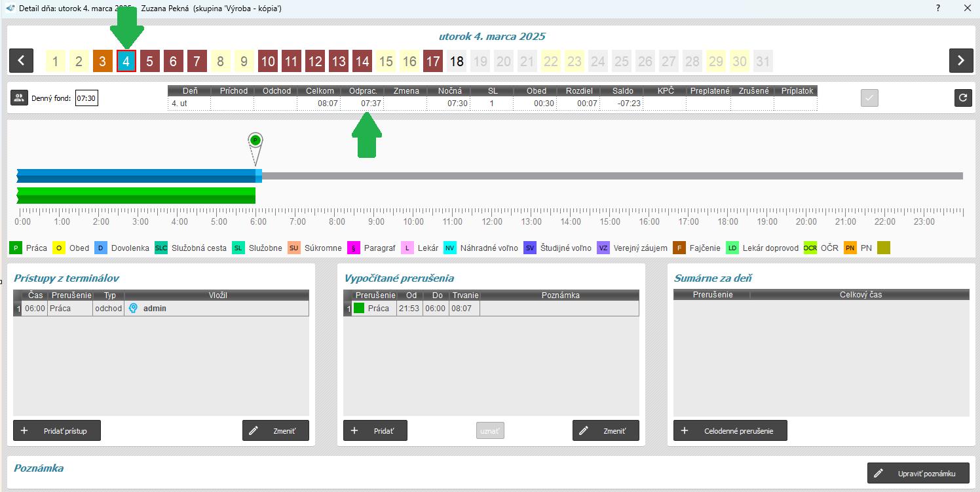Go to next month with right arrow
The image size is (980, 492).
tap(960, 61)
